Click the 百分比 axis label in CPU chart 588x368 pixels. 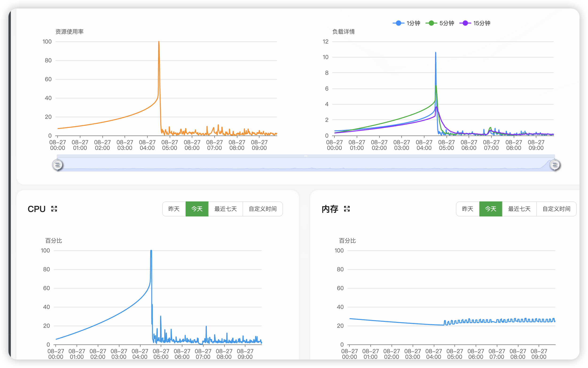tap(54, 240)
